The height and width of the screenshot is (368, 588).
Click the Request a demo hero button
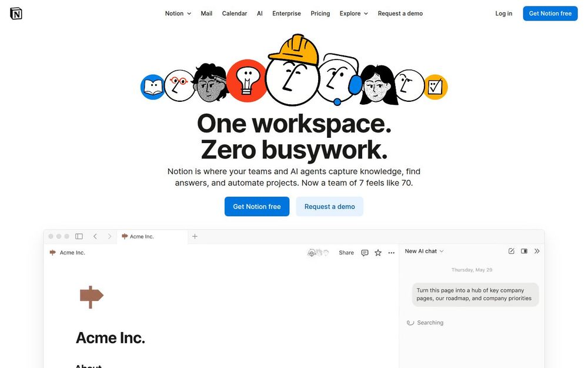(330, 207)
